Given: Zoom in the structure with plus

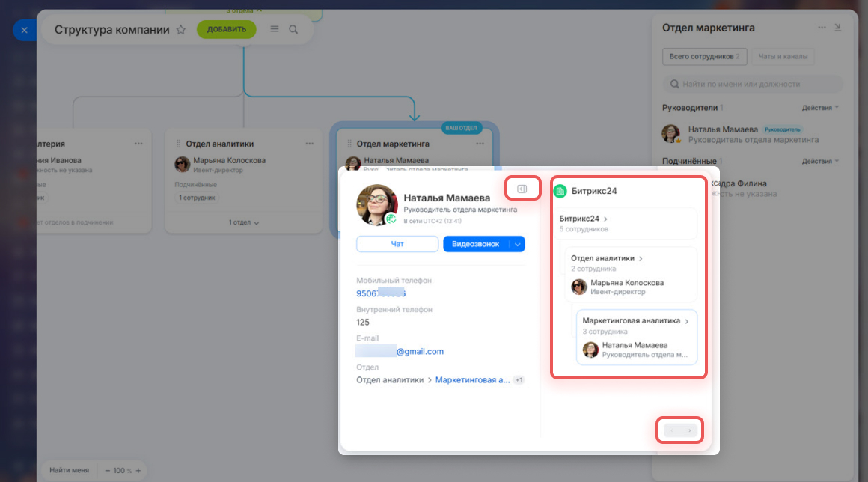Looking at the screenshot, I should coord(138,470).
